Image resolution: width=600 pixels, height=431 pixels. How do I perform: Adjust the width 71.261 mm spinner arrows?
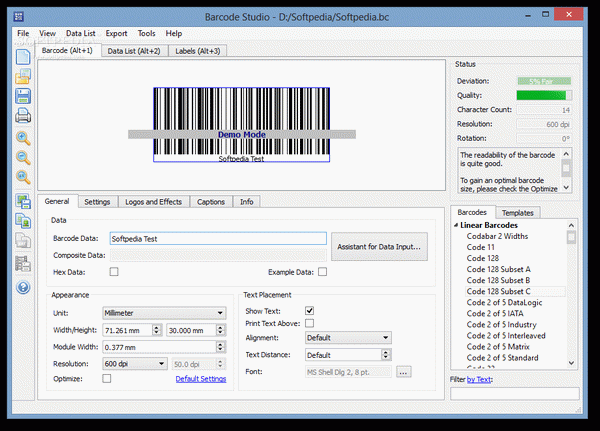coord(157,330)
